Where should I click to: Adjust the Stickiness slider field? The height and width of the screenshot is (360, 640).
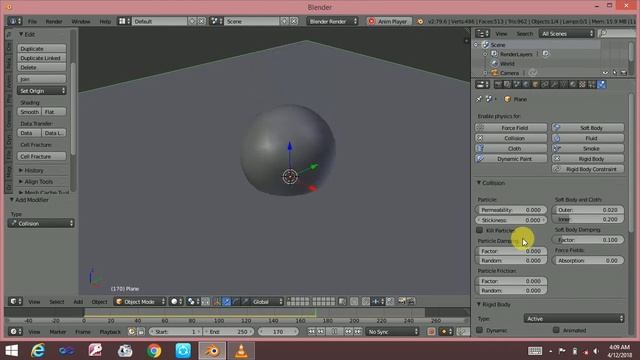[511, 220]
